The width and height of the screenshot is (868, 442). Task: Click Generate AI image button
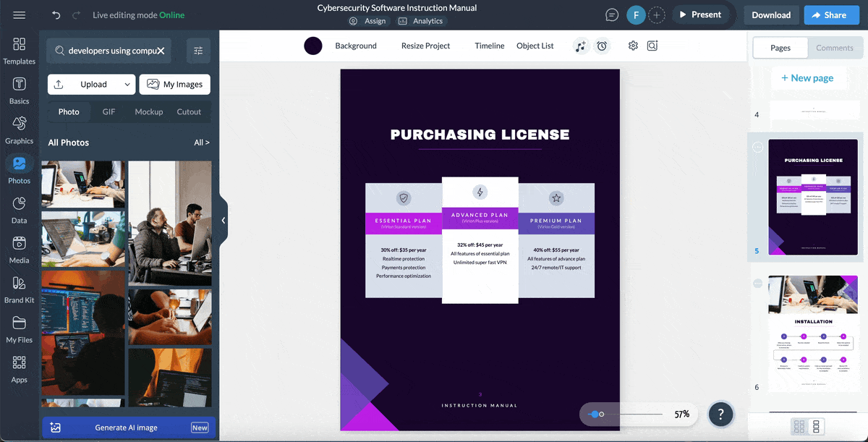[127, 428]
